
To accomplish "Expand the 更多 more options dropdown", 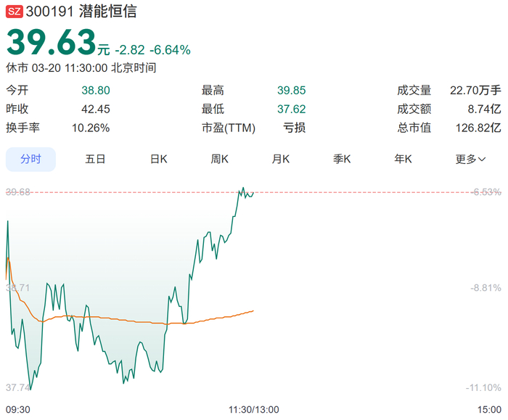I will (470, 160).
